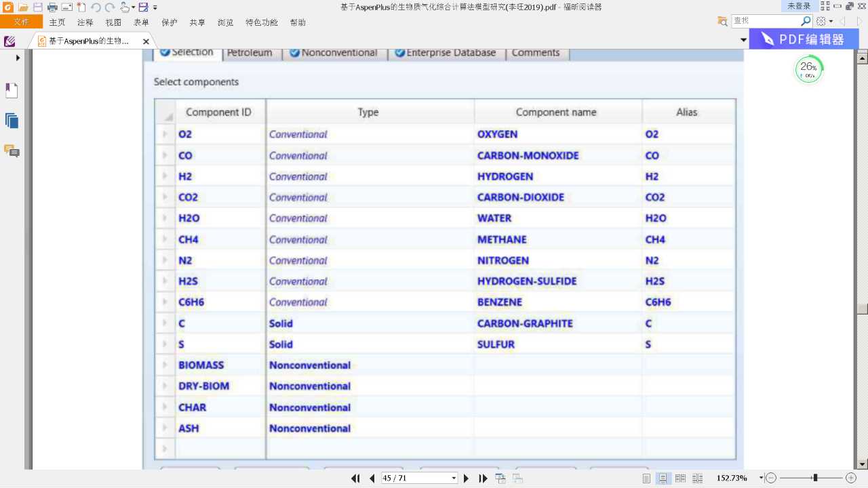Open the comments panel icon in sidebar
The height and width of the screenshot is (488, 868).
[12, 150]
